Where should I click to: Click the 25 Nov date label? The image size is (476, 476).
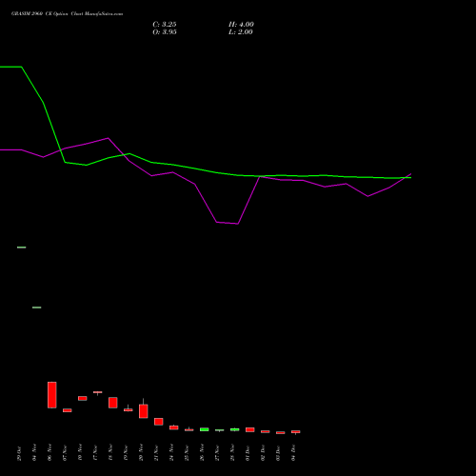click(x=187, y=453)
